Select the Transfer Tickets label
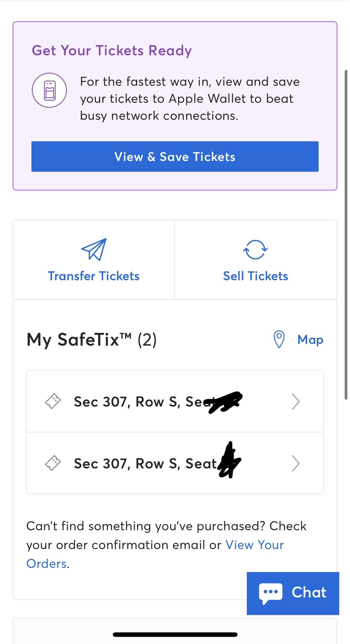Viewport: 350px width, 644px height. 94,276
